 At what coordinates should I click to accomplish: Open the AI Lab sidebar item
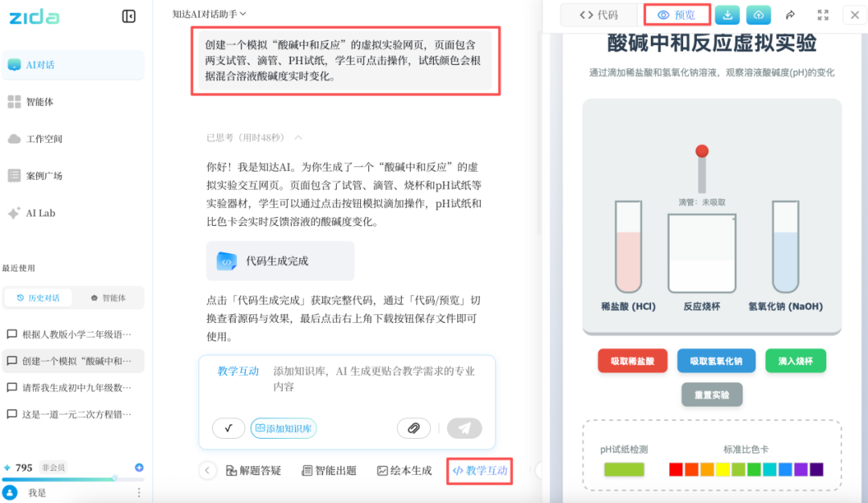pos(73,213)
